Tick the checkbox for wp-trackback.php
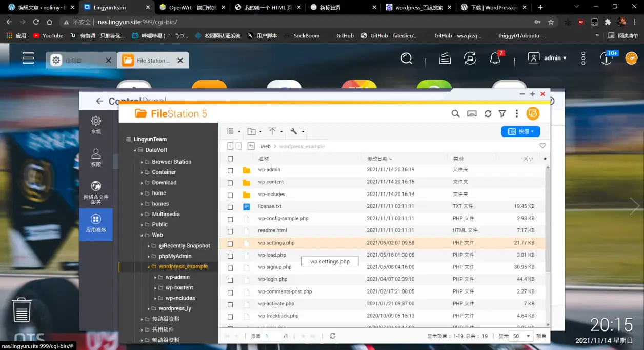 [x=230, y=317]
